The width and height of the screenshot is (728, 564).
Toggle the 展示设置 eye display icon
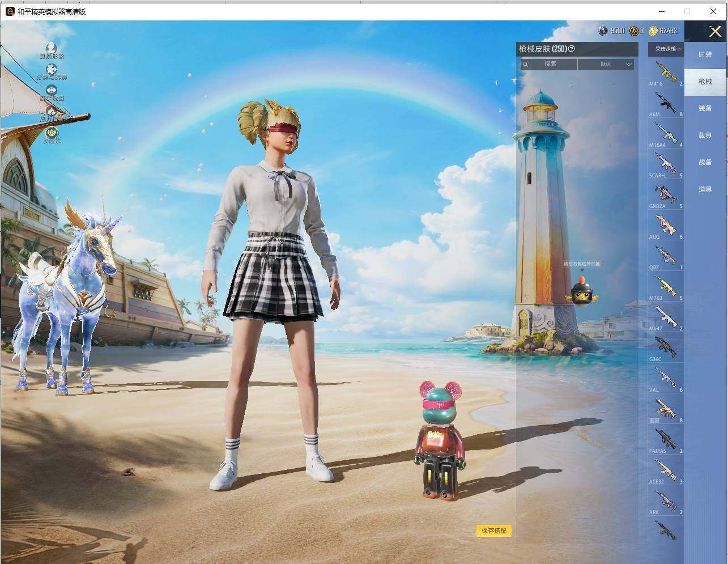click(x=52, y=90)
